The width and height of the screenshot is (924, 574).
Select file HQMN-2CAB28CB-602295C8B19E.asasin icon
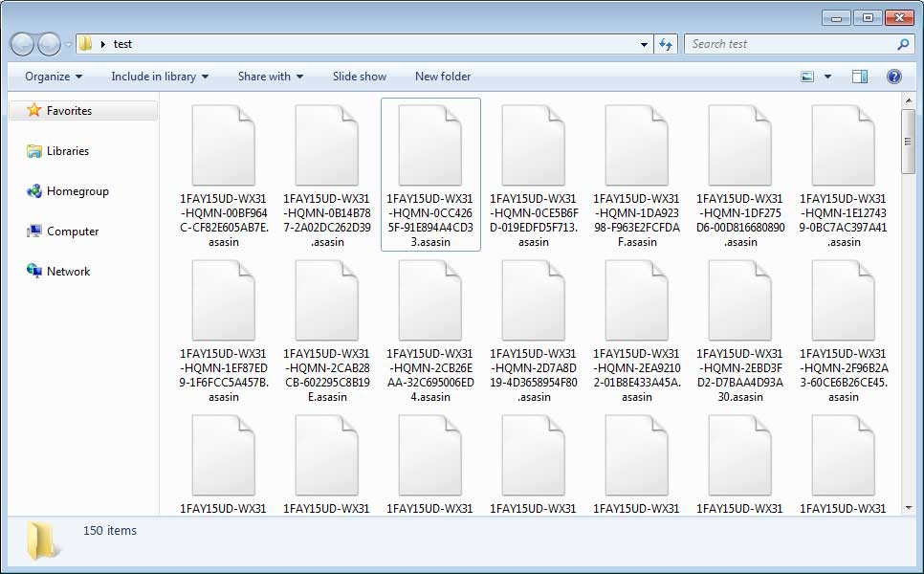tap(327, 300)
